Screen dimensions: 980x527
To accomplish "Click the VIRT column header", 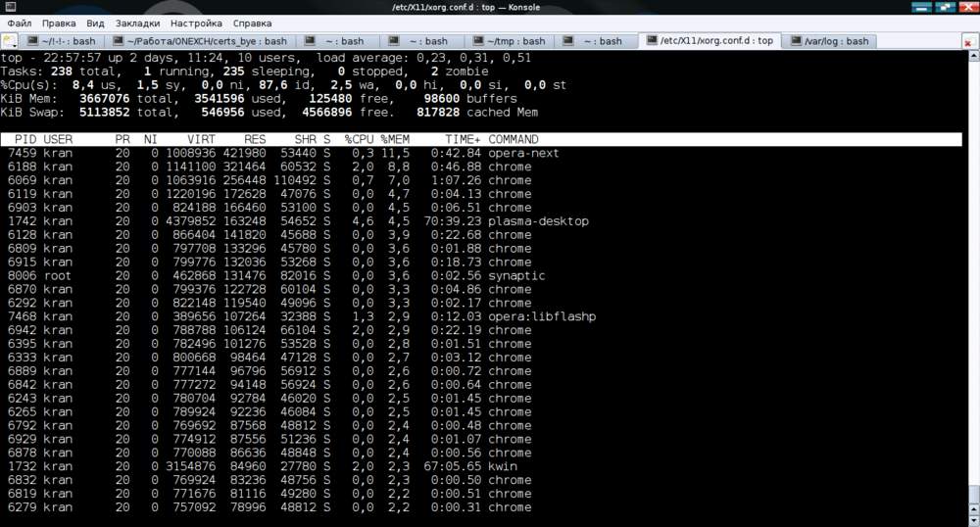I will (x=201, y=139).
